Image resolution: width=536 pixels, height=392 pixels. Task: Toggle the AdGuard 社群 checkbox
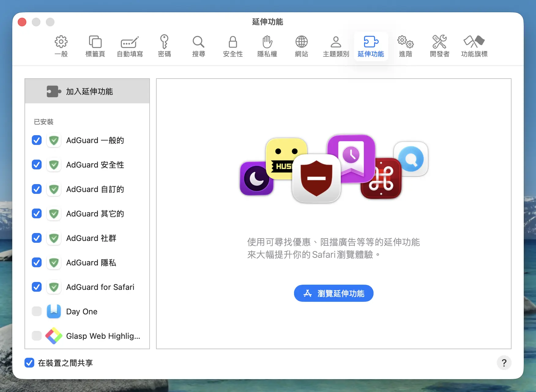[x=37, y=238]
